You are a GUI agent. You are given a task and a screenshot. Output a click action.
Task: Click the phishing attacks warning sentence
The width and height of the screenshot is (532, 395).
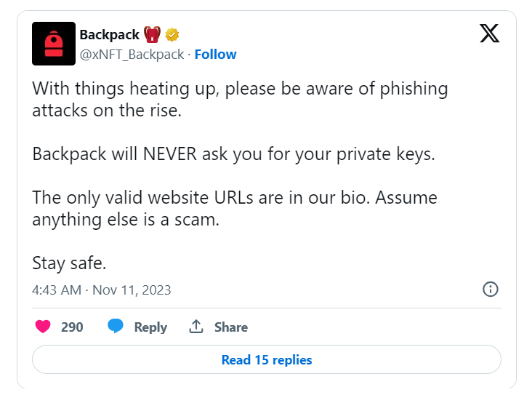[241, 99]
